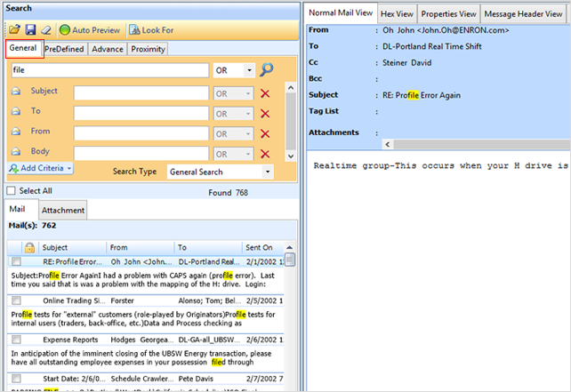Save the search with floppy disk icon
571x392 pixels.
click(30, 30)
